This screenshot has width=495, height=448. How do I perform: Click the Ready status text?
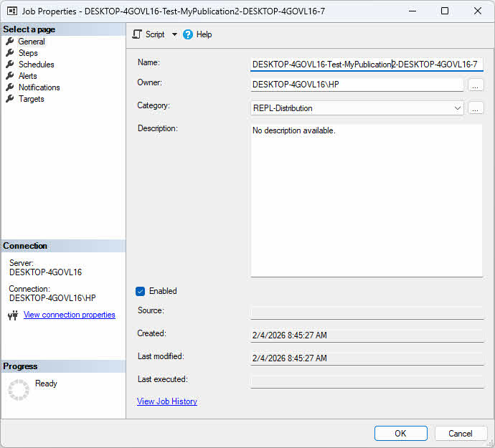pos(46,383)
